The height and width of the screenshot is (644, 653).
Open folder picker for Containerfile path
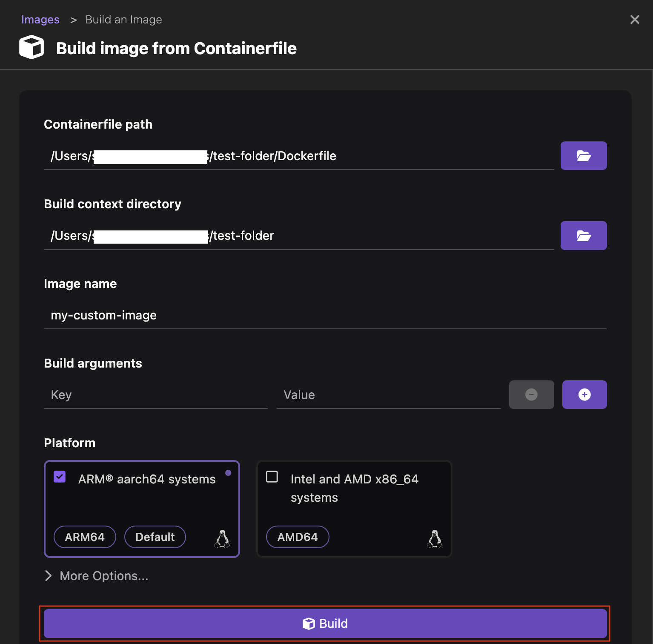pos(583,155)
